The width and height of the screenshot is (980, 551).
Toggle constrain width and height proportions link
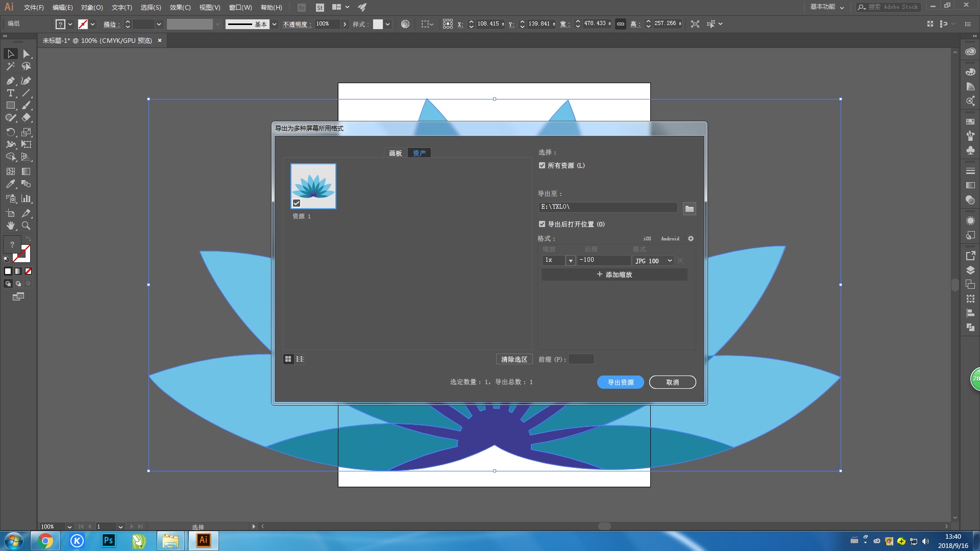tap(621, 24)
